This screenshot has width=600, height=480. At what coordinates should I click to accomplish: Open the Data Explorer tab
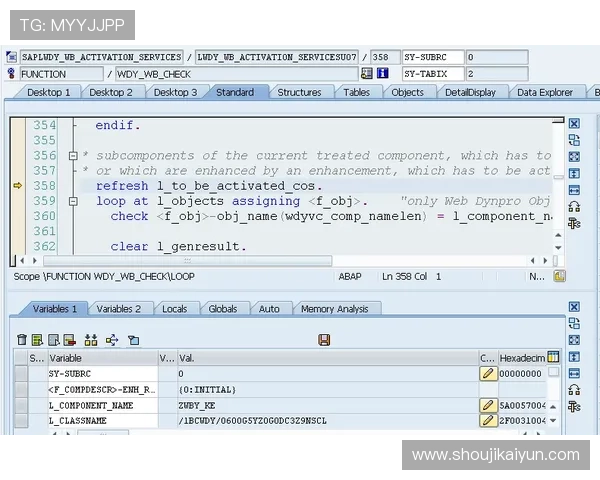click(x=545, y=92)
